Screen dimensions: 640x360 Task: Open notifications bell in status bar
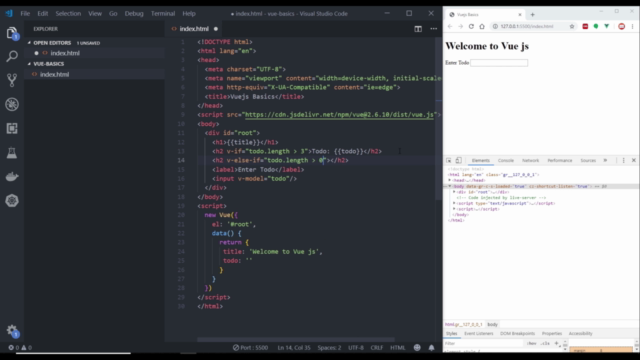coord(431,348)
